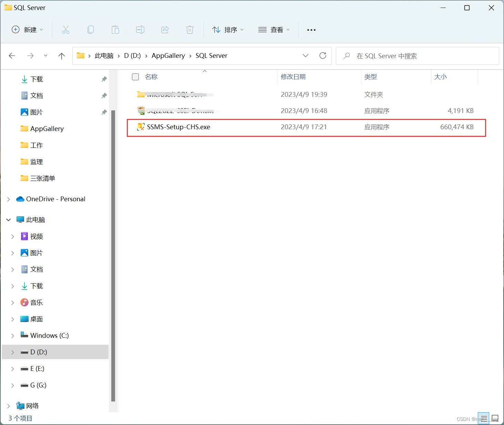Maximize the SQL Server window
This screenshot has height=425, width=504.
467,8
